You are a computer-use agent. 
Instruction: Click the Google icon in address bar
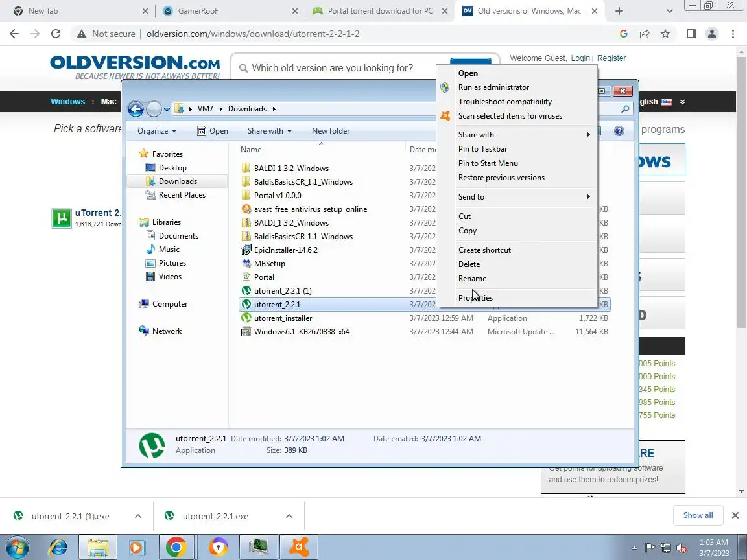[x=623, y=34]
